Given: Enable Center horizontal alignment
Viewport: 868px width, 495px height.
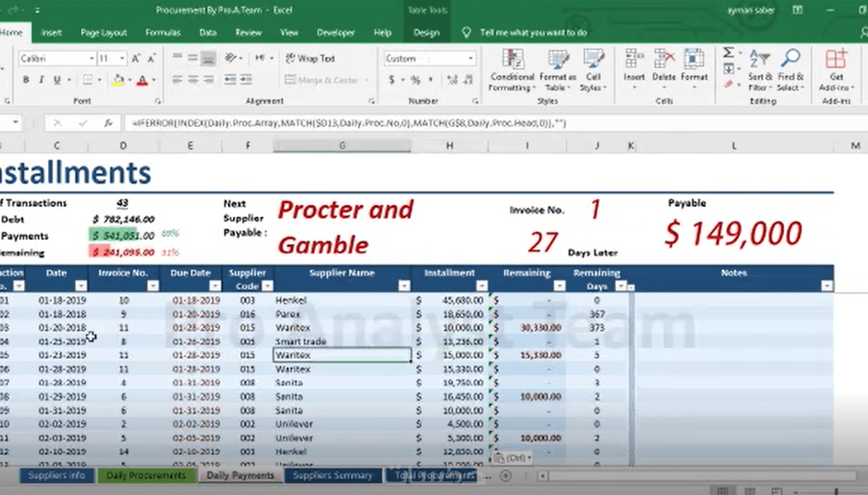Looking at the screenshot, I should (x=192, y=80).
